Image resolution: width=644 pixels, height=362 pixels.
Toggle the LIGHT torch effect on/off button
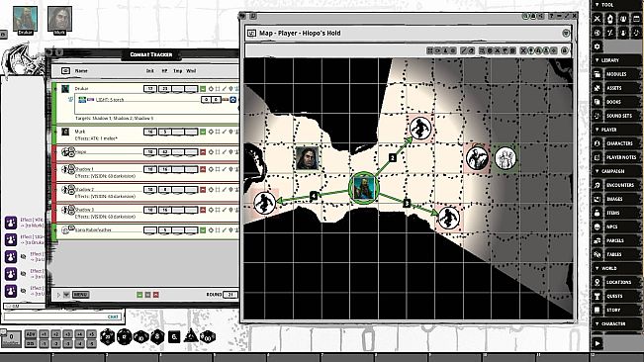coord(232,100)
